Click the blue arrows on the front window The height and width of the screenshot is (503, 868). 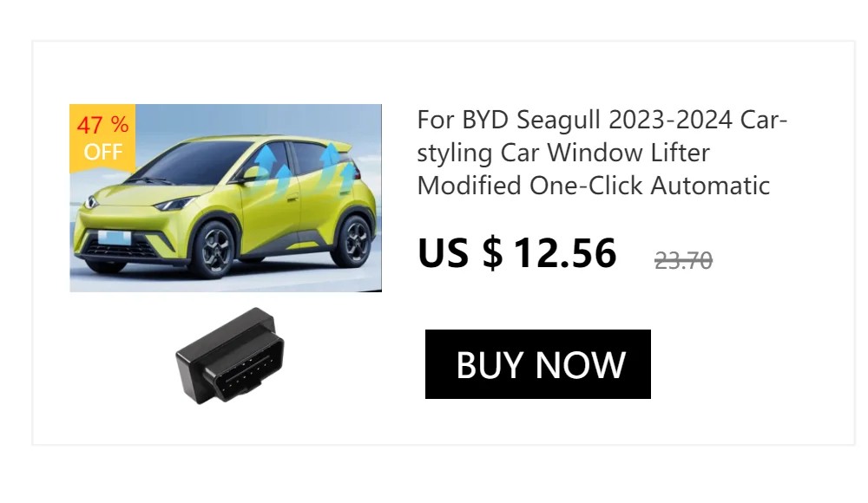[273, 165]
